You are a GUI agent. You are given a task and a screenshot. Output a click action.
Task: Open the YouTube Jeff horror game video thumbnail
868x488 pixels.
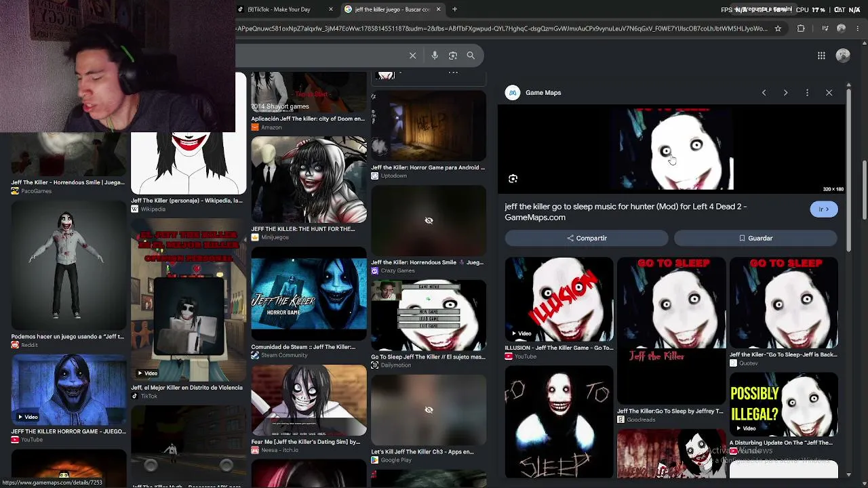pos(68,389)
